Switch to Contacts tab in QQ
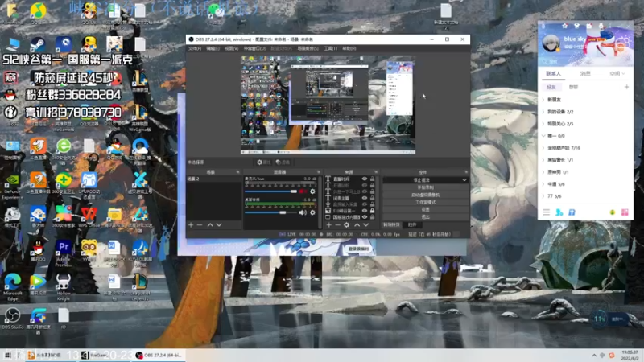This screenshot has width=644, height=362. tap(553, 74)
